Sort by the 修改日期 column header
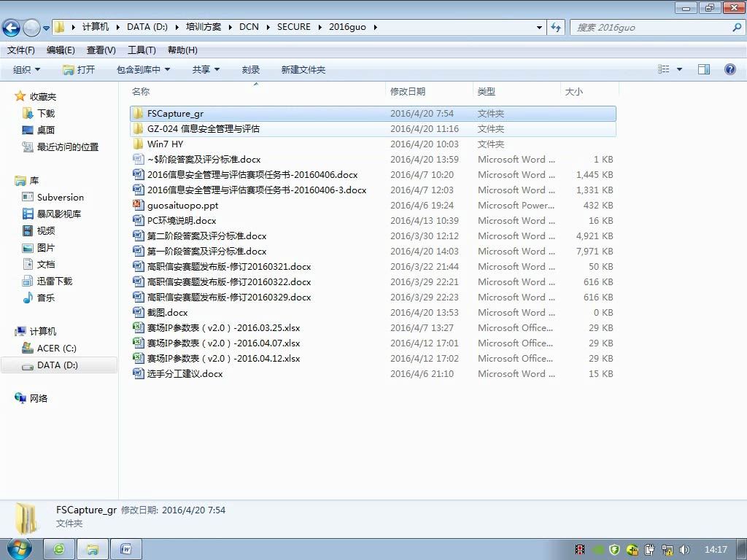The image size is (747, 560). click(408, 91)
